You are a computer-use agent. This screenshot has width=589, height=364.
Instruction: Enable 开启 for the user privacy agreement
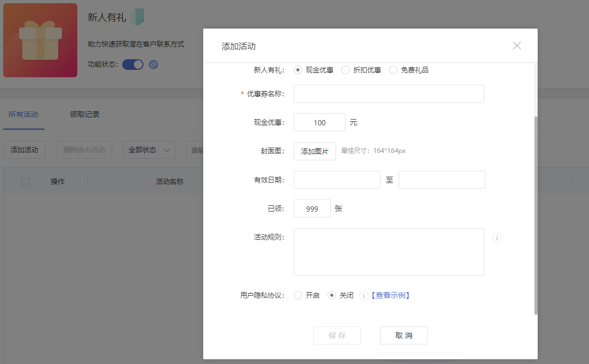click(x=297, y=295)
